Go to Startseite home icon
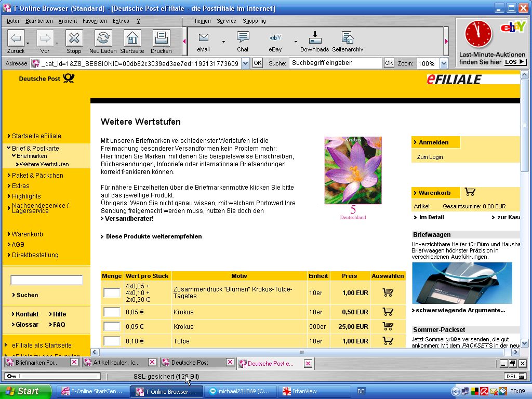The image size is (532, 399). tap(132, 38)
